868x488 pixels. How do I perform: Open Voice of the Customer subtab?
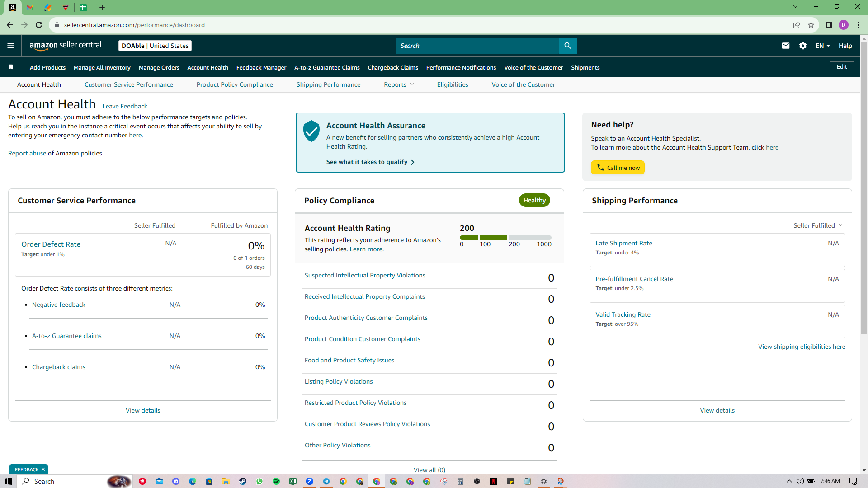(523, 84)
